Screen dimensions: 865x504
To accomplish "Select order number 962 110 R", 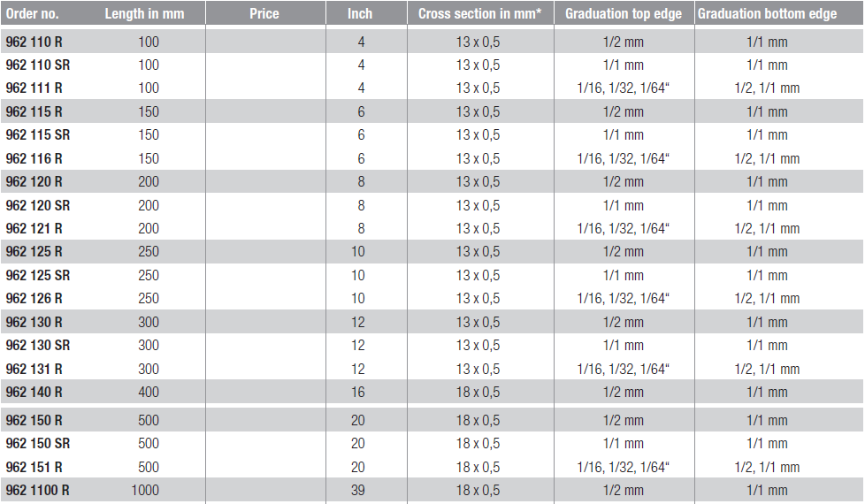I will coord(34,42).
